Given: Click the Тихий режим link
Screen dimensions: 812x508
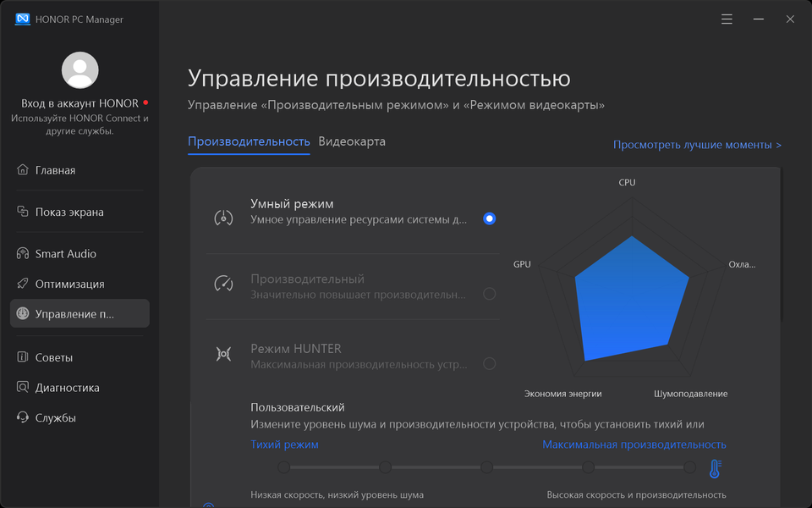Looking at the screenshot, I should click(x=284, y=444).
